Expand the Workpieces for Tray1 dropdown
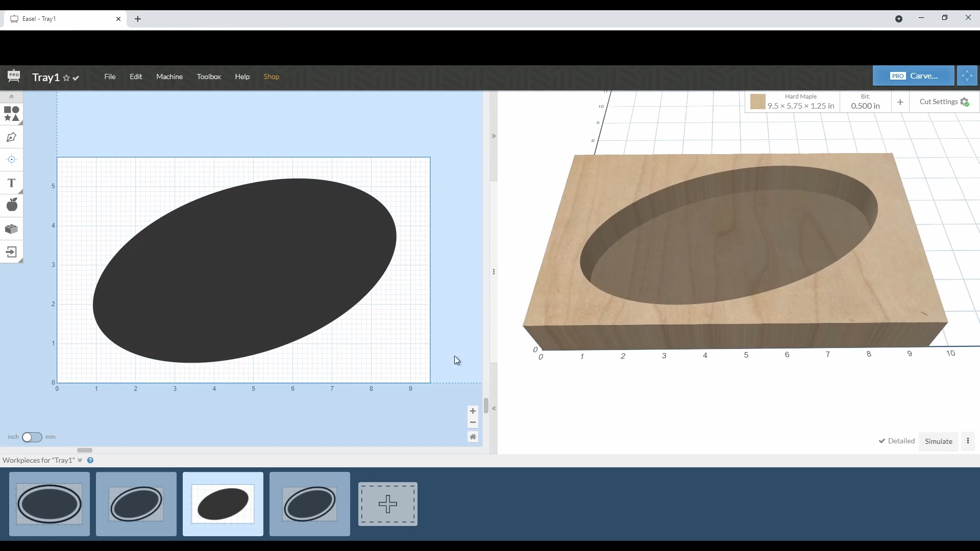Viewport: 980px width, 551px height. click(80, 460)
